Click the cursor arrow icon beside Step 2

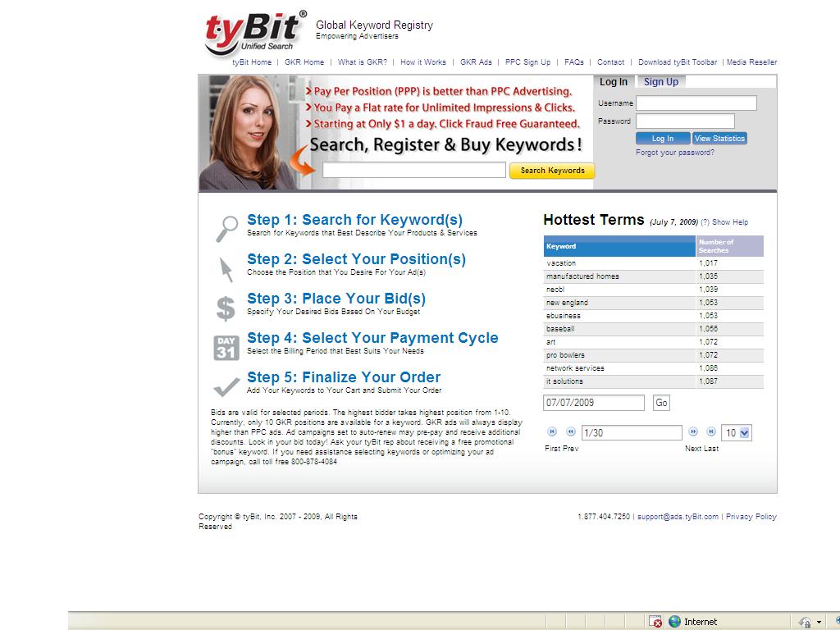[x=226, y=269]
